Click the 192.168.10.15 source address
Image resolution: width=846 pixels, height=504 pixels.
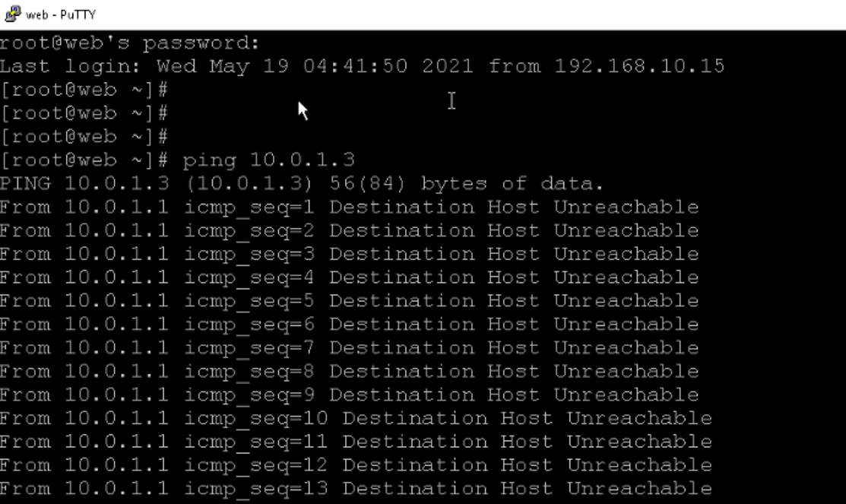[x=639, y=66]
